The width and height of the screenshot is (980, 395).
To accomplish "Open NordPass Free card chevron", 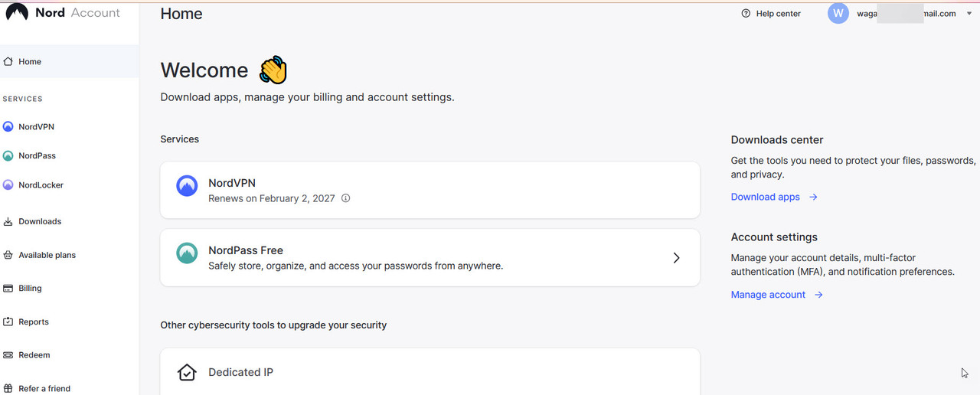I will point(676,258).
